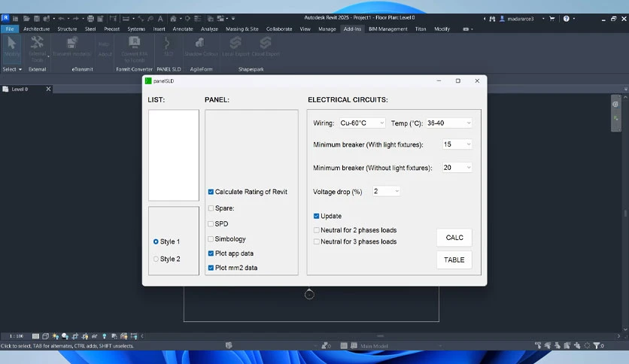629x364 pixels.
Task: Select the Style 1 radio button
Action: point(156,241)
